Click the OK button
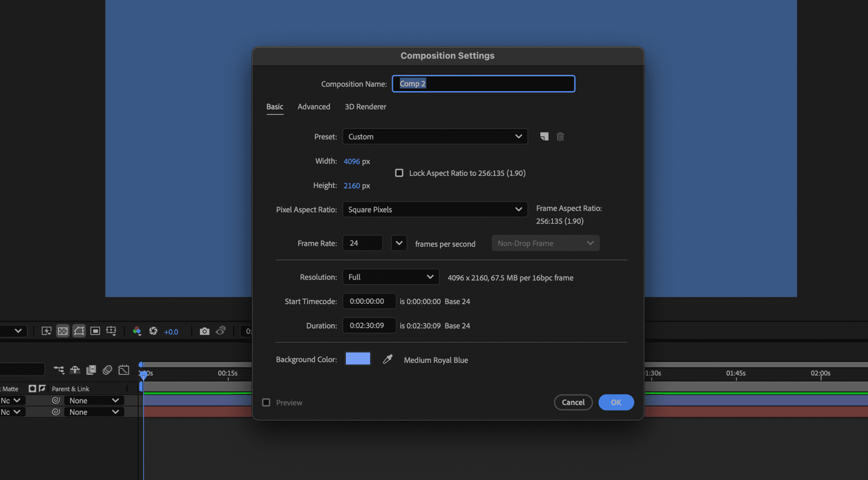 [x=616, y=402]
